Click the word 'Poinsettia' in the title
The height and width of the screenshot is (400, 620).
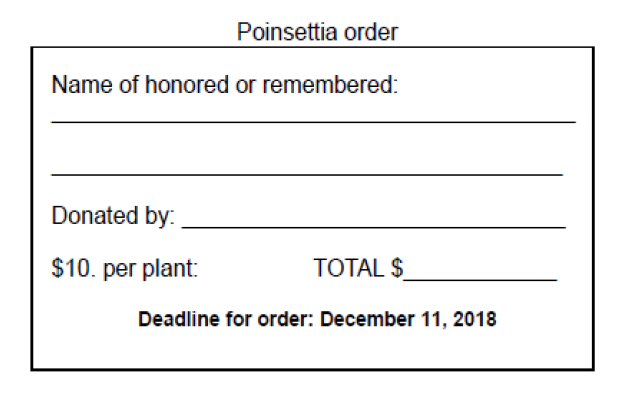(x=286, y=32)
